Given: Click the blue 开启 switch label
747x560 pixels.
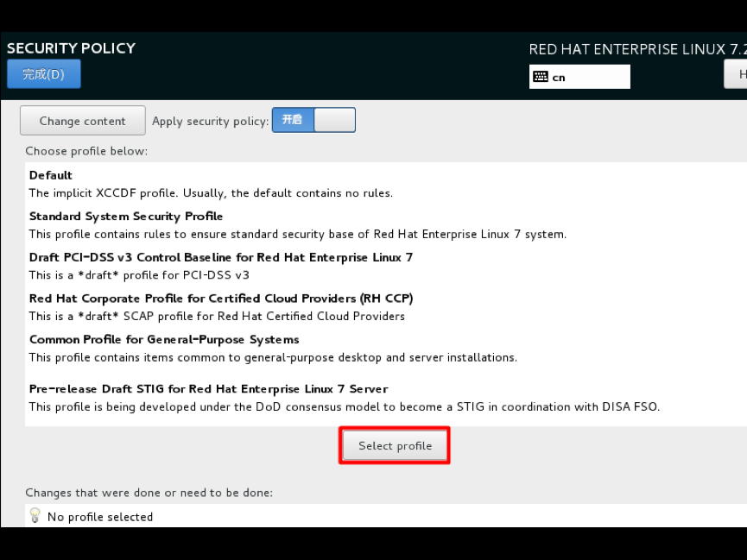Looking at the screenshot, I should 293,120.
